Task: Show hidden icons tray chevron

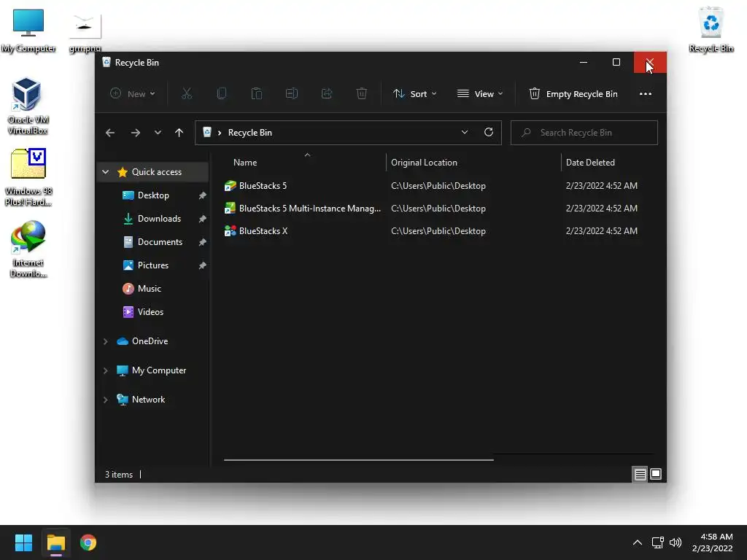Action: coord(638,542)
